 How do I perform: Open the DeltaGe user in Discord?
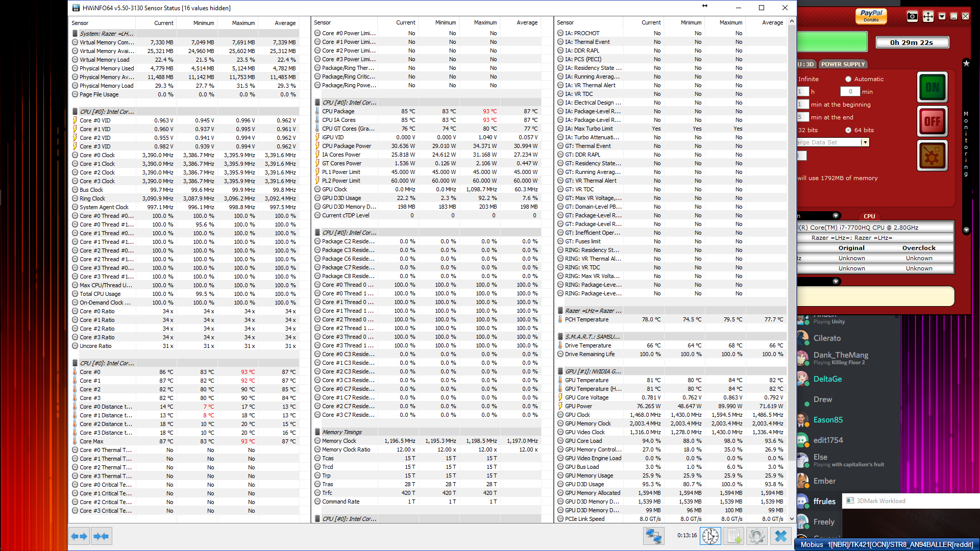pos(827,379)
